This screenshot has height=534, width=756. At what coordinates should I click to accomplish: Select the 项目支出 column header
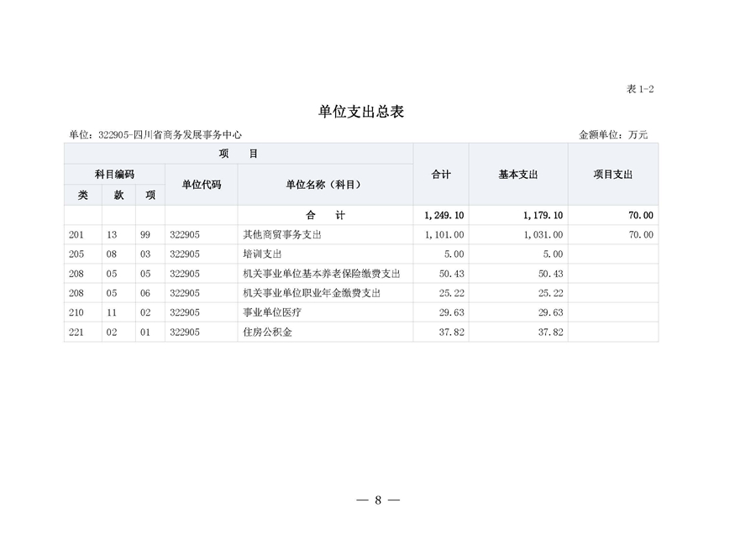coord(615,174)
